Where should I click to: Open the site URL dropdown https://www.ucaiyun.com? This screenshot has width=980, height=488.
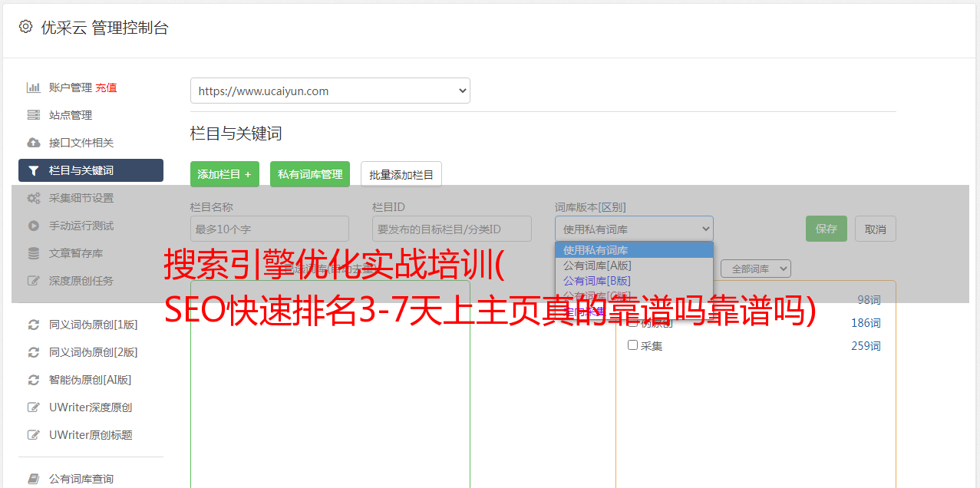pyautogui.click(x=330, y=91)
